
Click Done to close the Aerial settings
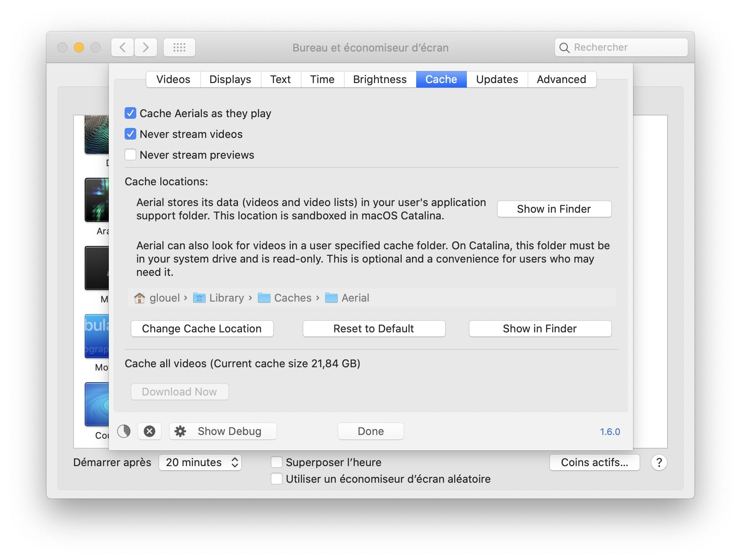click(370, 431)
